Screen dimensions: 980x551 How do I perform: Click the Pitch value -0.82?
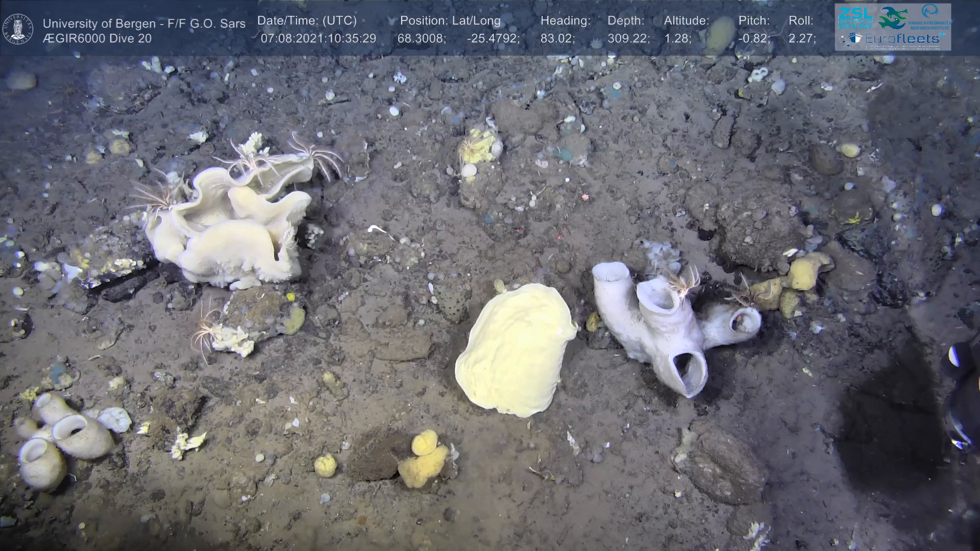(x=754, y=38)
